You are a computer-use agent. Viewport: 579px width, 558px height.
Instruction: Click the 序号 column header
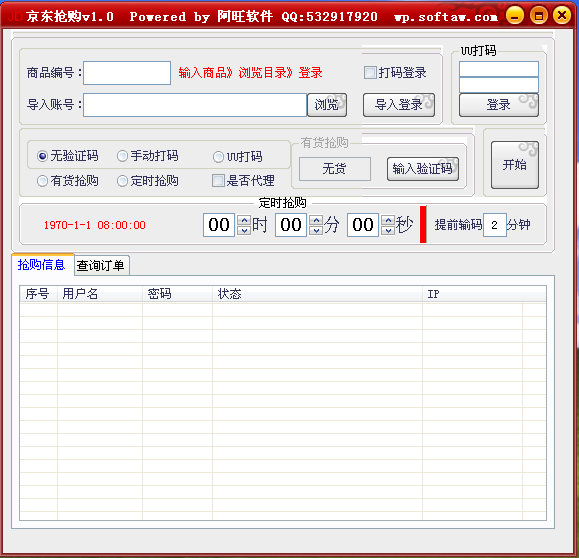[x=38, y=294]
